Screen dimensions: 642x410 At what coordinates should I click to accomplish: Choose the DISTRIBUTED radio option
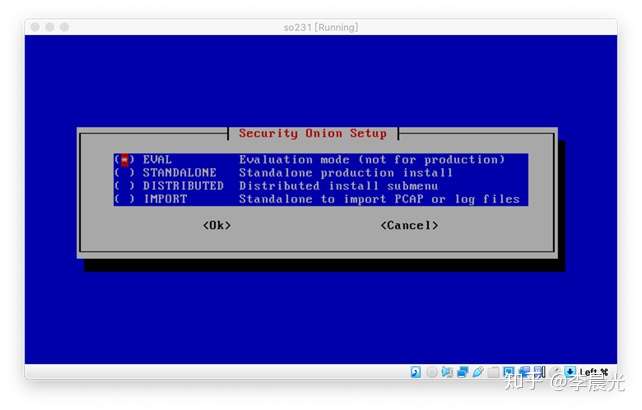(x=124, y=186)
